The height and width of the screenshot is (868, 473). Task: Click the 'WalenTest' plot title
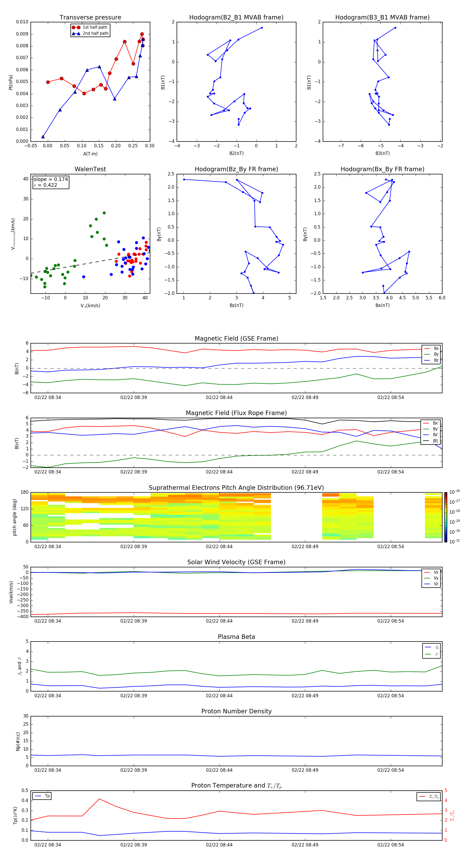click(x=90, y=169)
